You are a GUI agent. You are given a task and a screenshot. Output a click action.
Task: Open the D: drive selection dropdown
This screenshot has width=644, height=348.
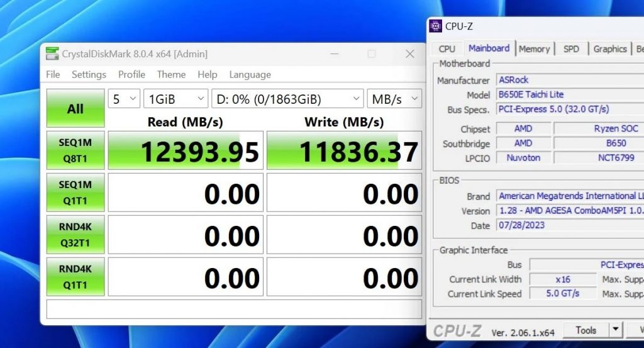tap(287, 99)
